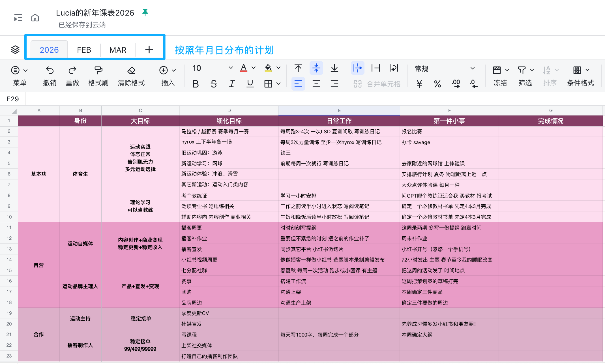Click the home icon in header
Screen dimensions: 605x364
click(x=35, y=18)
